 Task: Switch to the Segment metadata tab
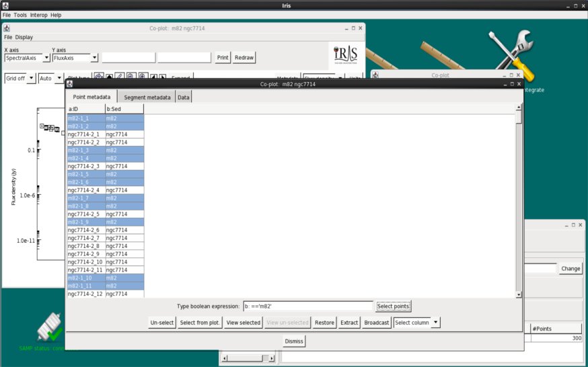point(147,97)
